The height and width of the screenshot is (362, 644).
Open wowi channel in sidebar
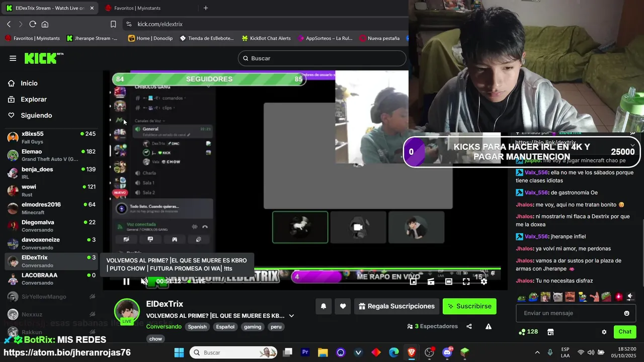tap(51, 190)
